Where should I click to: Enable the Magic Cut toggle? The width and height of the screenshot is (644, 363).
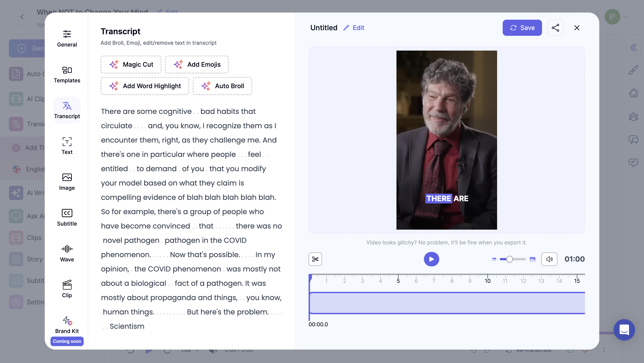131,64
